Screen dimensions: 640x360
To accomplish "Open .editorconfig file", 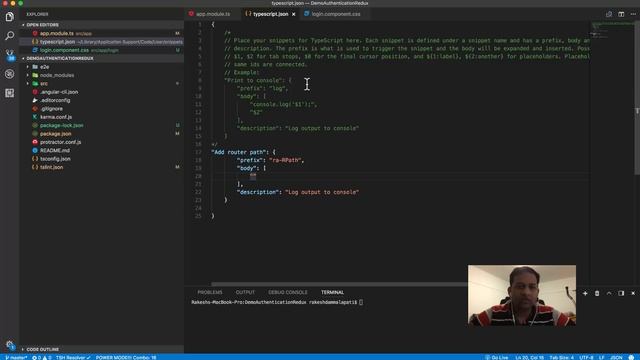I will pyautogui.click(x=102, y=100).
